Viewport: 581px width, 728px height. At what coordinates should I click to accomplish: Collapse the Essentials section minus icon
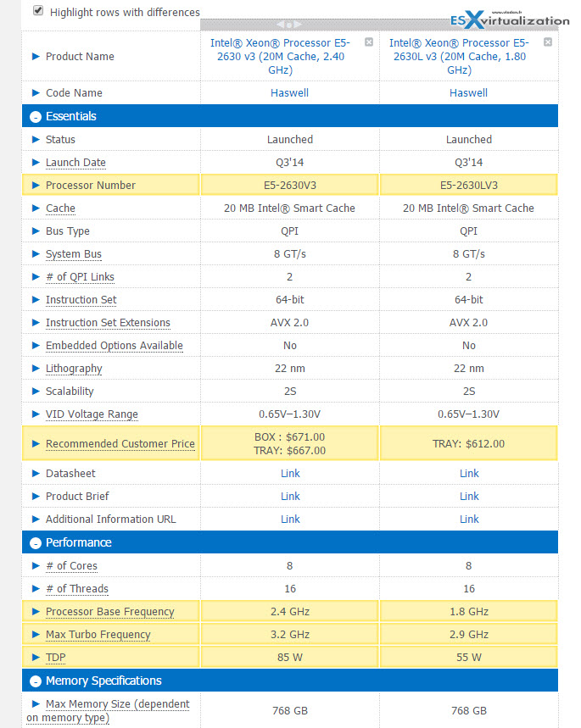(36, 117)
